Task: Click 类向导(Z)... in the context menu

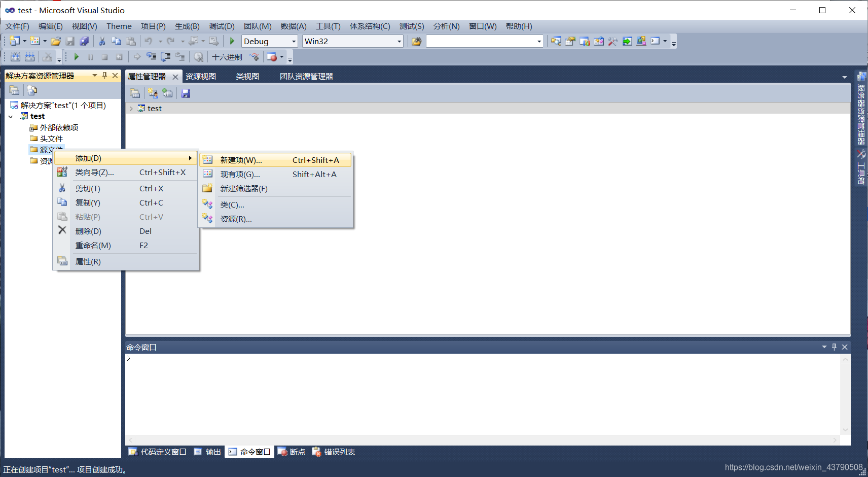Action: (126, 173)
